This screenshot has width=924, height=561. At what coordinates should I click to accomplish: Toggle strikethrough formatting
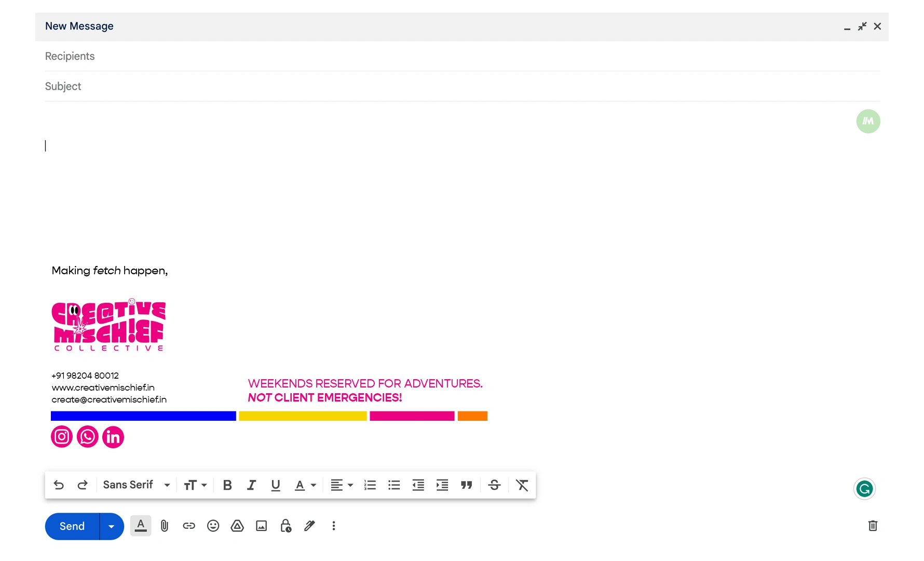point(495,485)
